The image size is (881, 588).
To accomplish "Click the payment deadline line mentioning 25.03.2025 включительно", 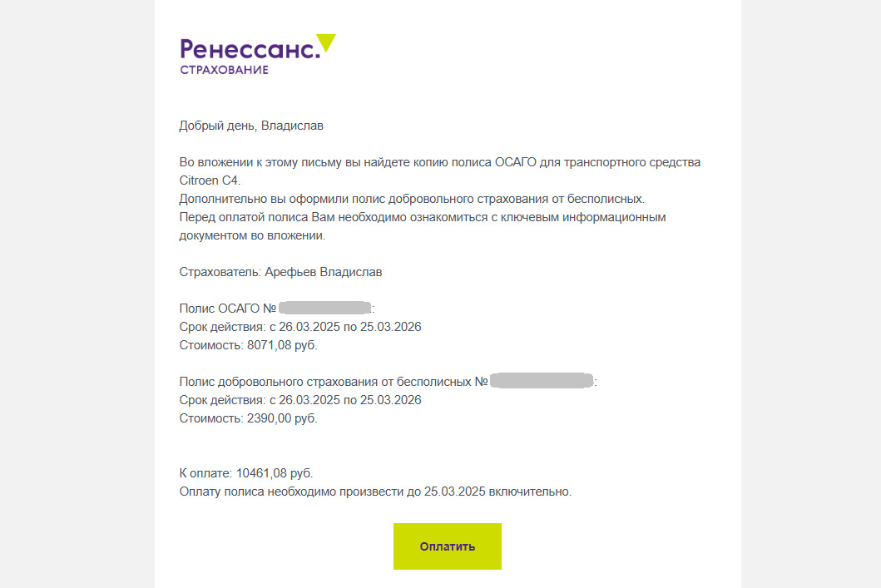I will coord(375,492).
